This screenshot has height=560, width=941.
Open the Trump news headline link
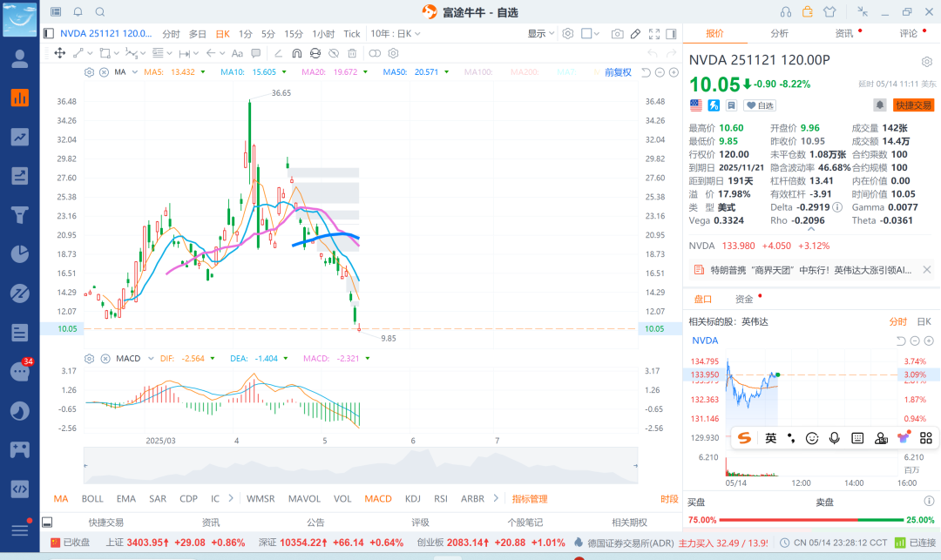(811, 270)
